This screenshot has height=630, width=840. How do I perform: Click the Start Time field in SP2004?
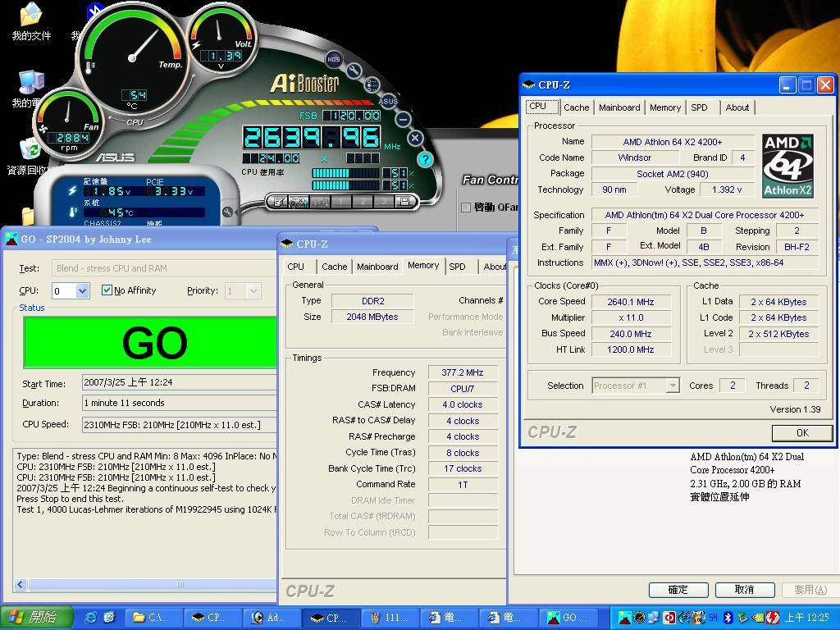pos(180,382)
